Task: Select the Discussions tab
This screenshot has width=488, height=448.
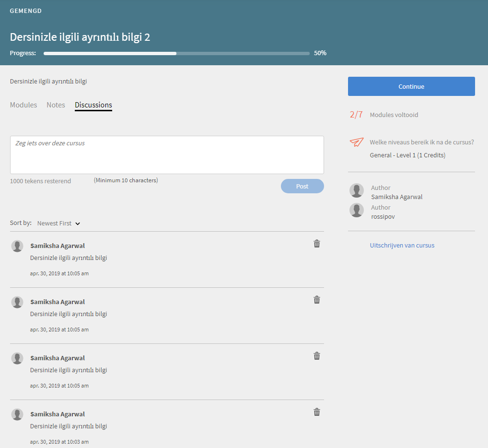Action: [x=93, y=105]
